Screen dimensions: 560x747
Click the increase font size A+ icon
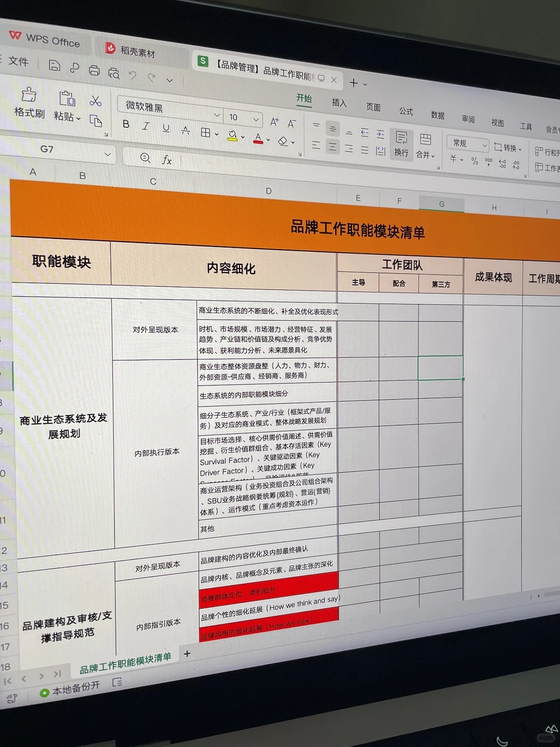[274, 121]
